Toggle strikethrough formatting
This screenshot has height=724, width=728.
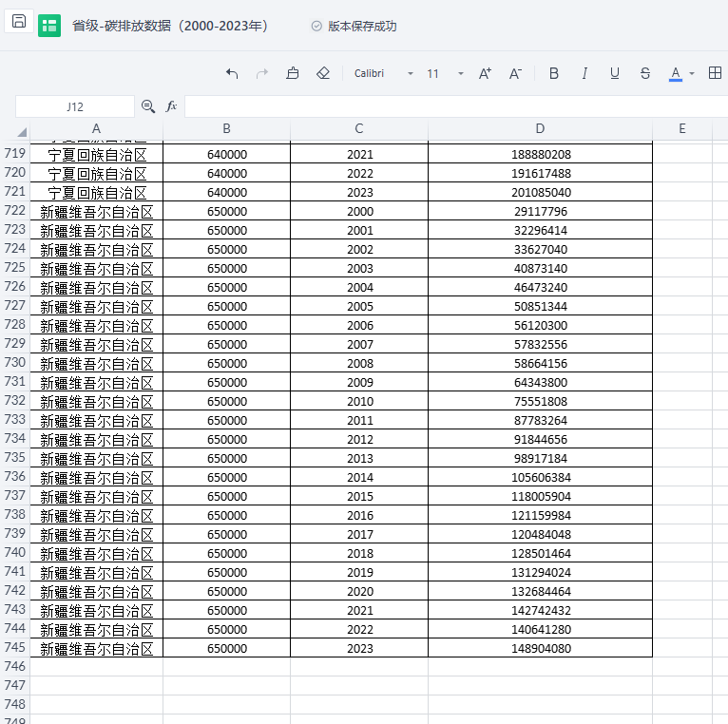point(645,73)
